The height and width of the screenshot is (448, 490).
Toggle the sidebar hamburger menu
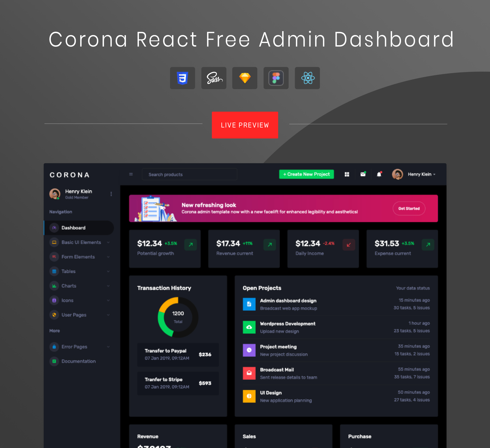pyautogui.click(x=131, y=174)
